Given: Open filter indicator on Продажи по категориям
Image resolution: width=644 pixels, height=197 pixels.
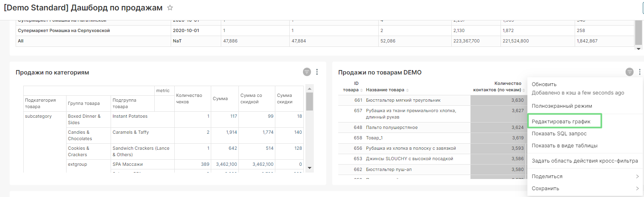Looking at the screenshot, I should tap(307, 72).
